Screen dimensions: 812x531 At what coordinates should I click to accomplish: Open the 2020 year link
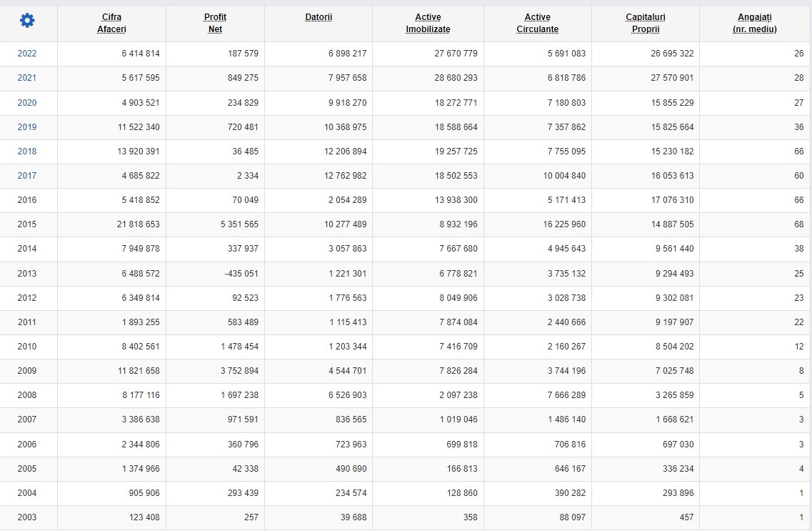pos(27,103)
